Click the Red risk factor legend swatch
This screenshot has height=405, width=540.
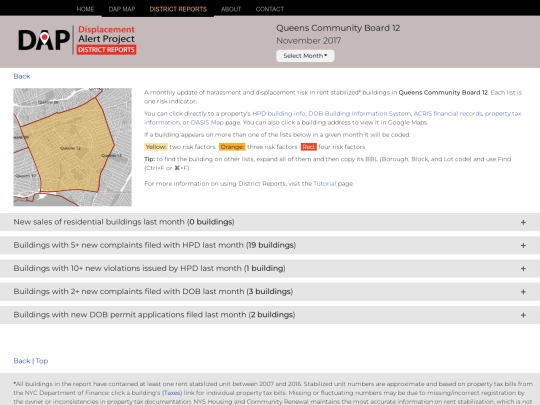tap(309, 147)
